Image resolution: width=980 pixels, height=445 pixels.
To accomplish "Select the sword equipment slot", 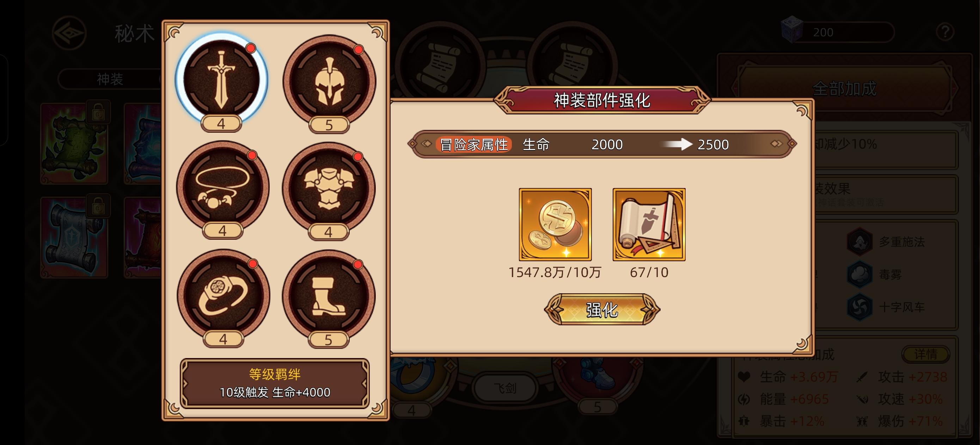I will coord(221,80).
